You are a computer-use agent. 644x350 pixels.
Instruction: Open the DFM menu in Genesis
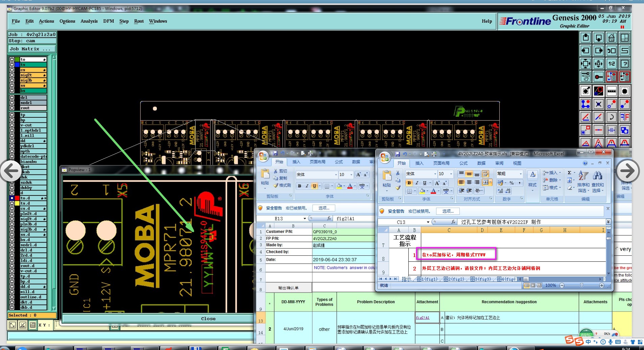coord(109,21)
